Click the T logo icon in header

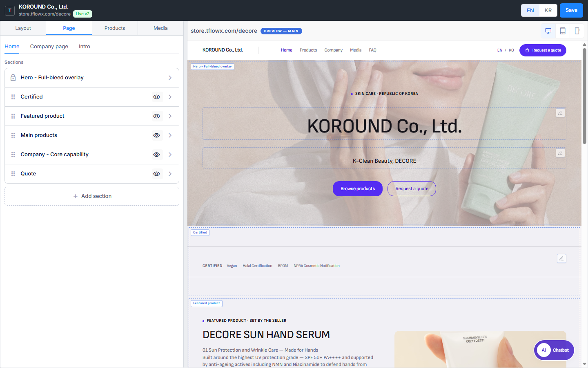10,10
